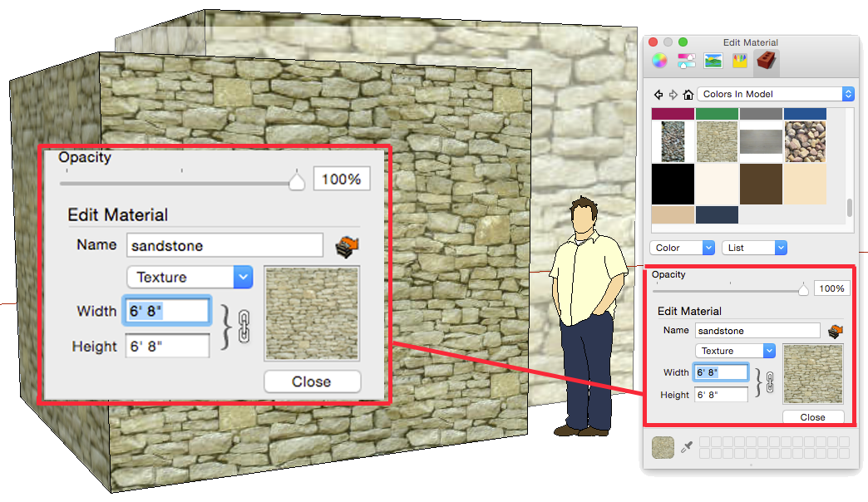868x502 pixels.
Task: Pick the blue color swatch in top row
Action: [805, 114]
